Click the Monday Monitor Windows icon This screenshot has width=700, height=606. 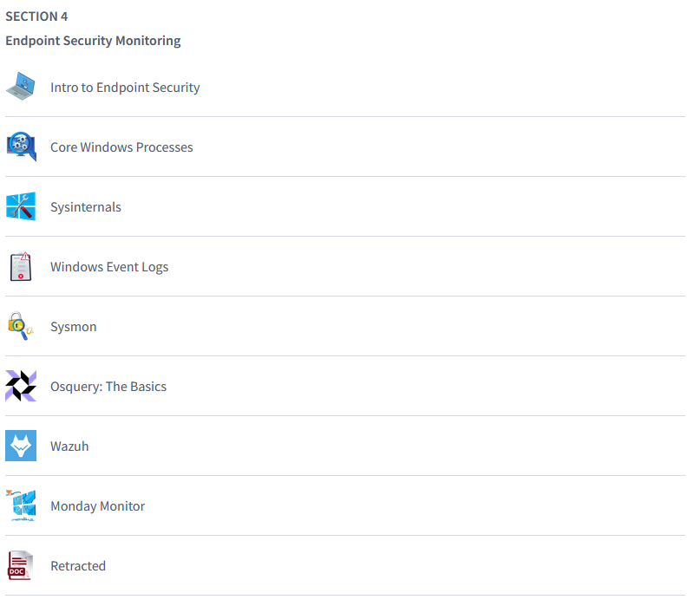pyautogui.click(x=21, y=505)
